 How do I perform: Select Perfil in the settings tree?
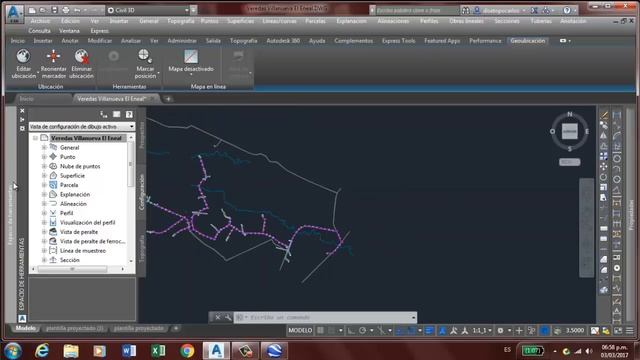[67, 213]
